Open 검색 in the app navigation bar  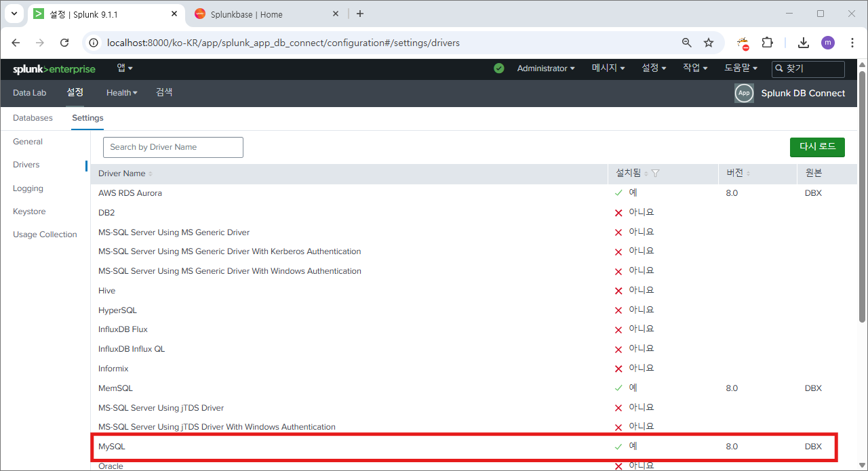click(164, 92)
